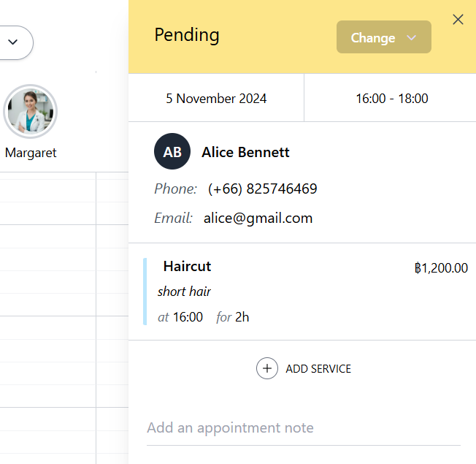
Task: Click the appointment date 5 November 2024
Action: click(216, 98)
